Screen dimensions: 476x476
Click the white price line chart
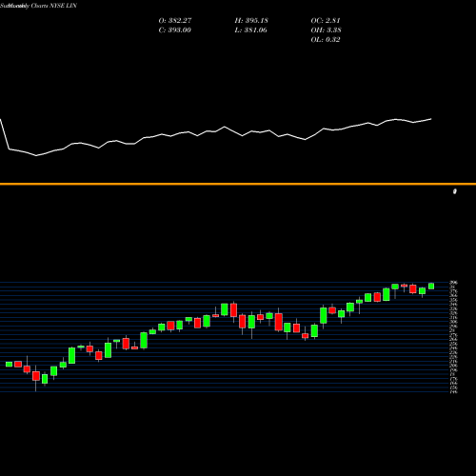(x=216, y=136)
